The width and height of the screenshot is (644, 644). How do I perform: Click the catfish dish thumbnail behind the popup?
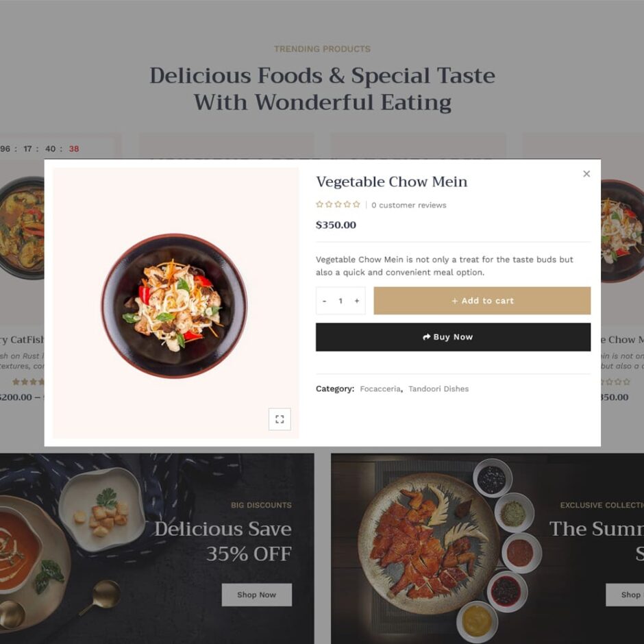[22, 228]
